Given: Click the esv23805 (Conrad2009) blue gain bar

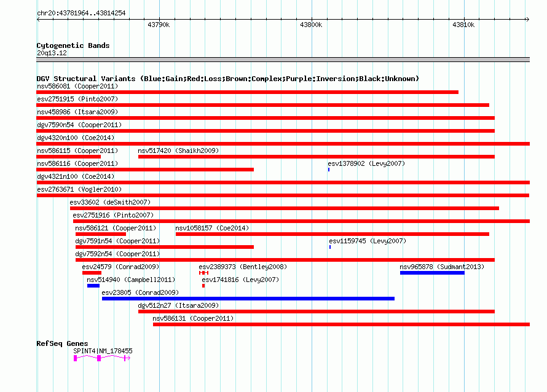Looking at the screenshot, I should (x=248, y=299).
